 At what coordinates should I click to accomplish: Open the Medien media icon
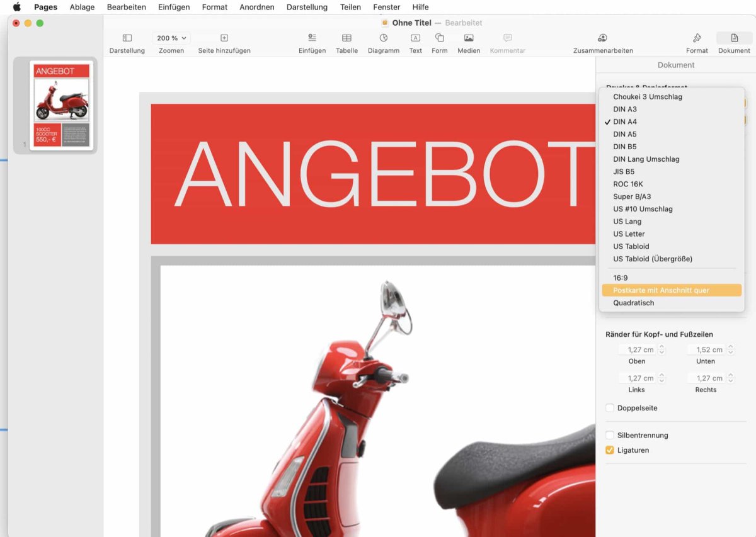[469, 38]
